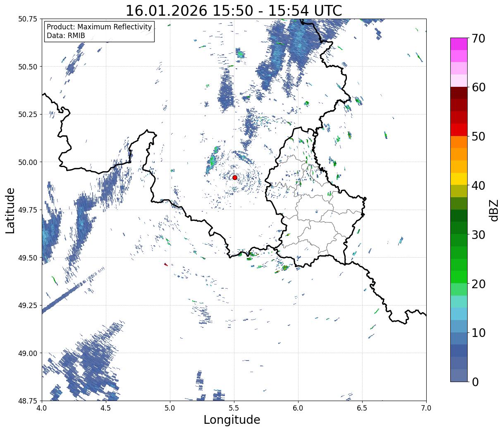Select the magenta swatch at top of colorbar
The height and width of the screenshot is (430, 504).
(459, 44)
